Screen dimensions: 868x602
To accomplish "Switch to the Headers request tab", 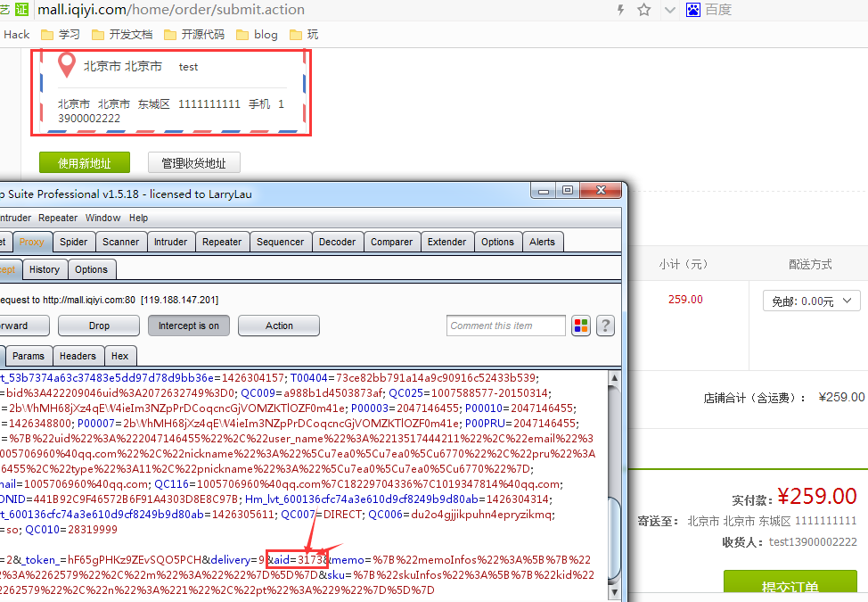I will pyautogui.click(x=78, y=356).
